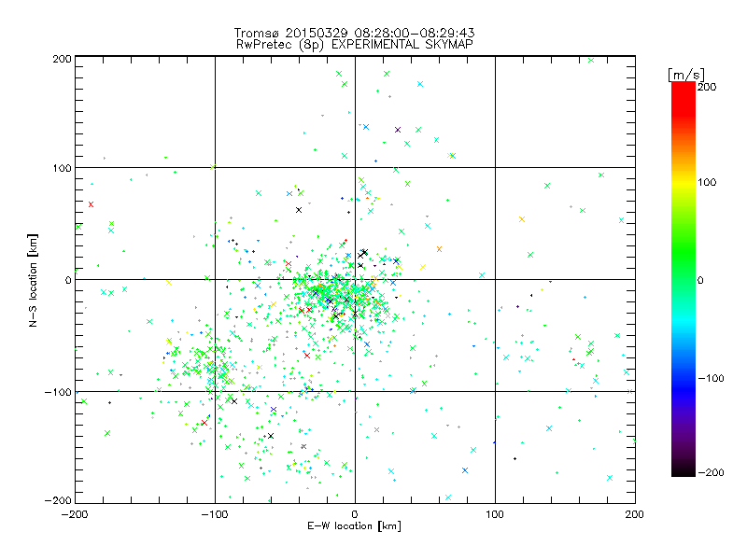This screenshot has height=560, width=747.
Task: Select the '0' tick label on E-W axis
Action: click(x=355, y=514)
